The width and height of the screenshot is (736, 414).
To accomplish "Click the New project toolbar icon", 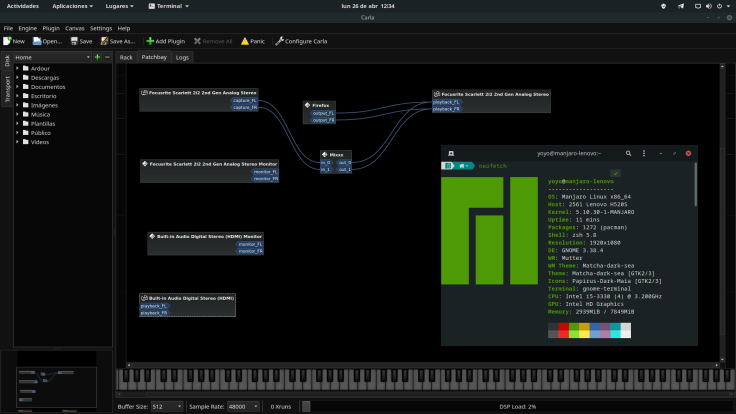I will [8, 41].
